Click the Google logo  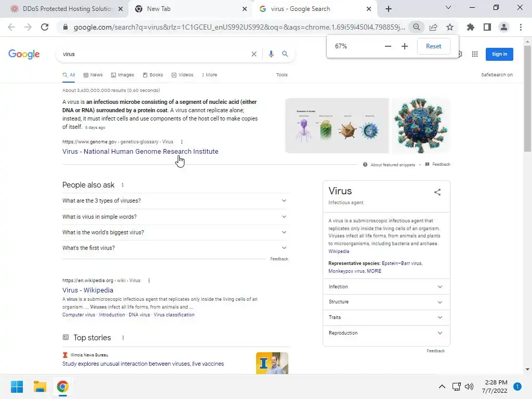[x=24, y=54]
